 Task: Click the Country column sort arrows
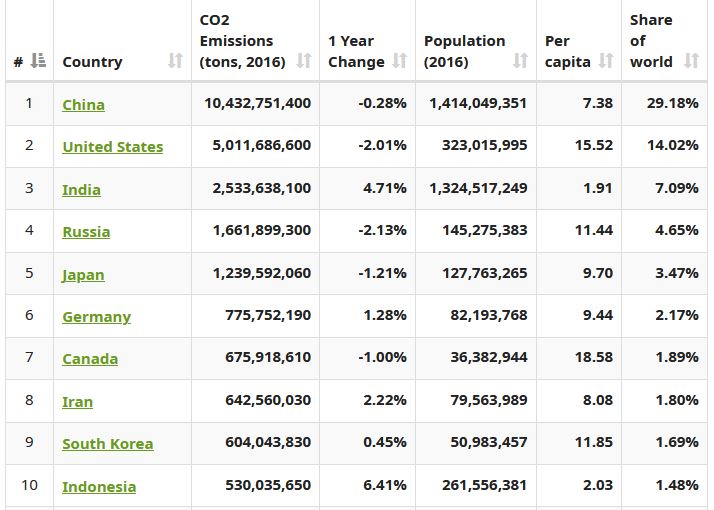click(176, 61)
